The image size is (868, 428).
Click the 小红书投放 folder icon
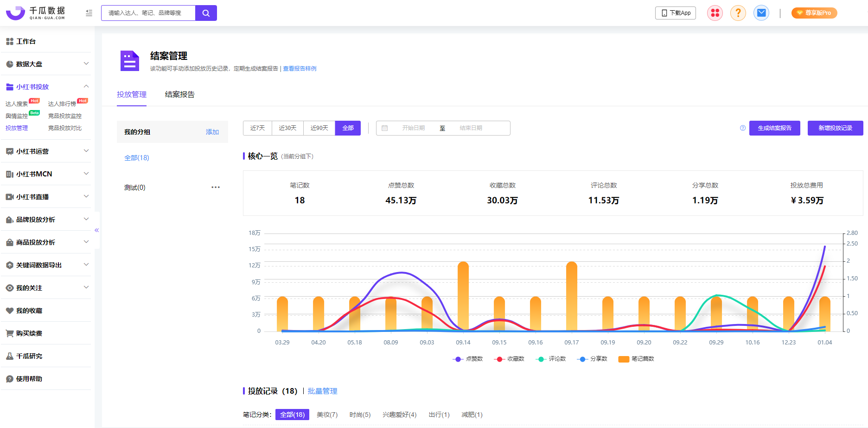10,87
